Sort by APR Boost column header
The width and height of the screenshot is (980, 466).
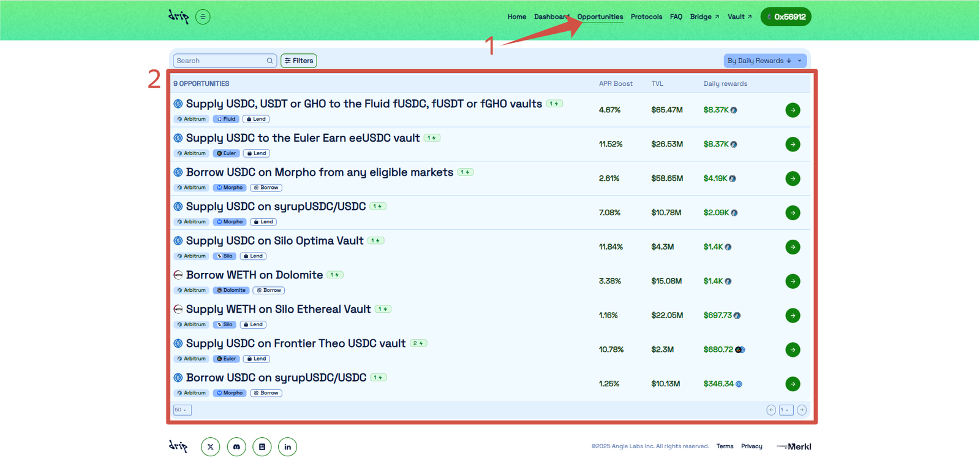tap(616, 83)
